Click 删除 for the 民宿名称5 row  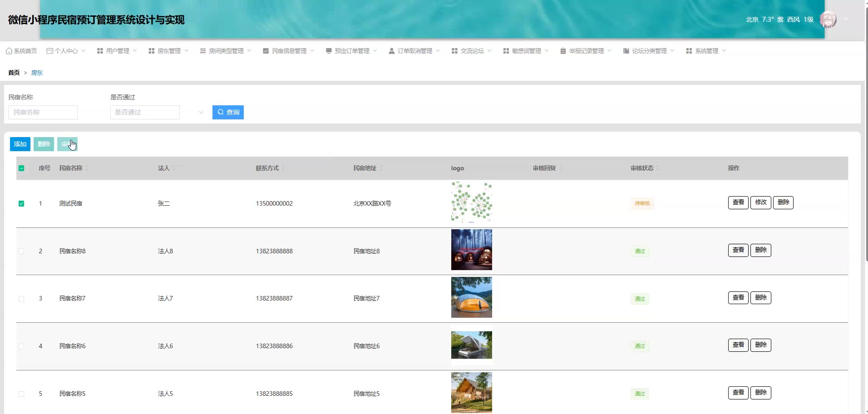[761, 393]
